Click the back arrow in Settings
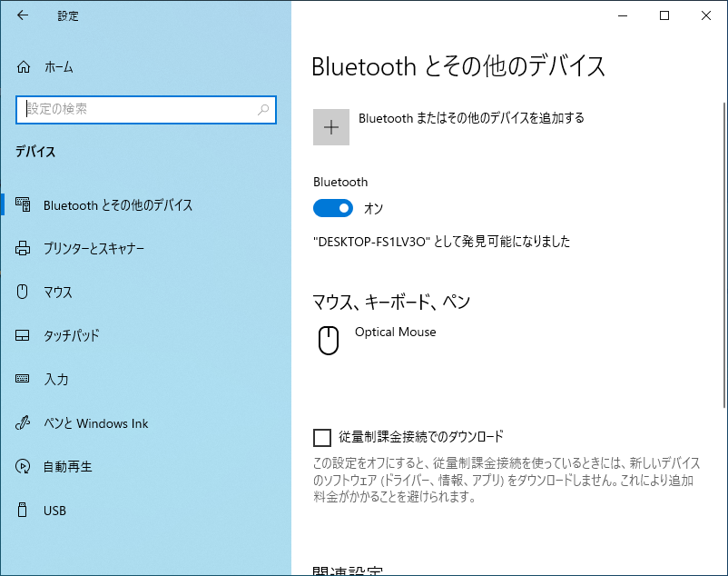The width and height of the screenshot is (728, 576). pos(23,15)
